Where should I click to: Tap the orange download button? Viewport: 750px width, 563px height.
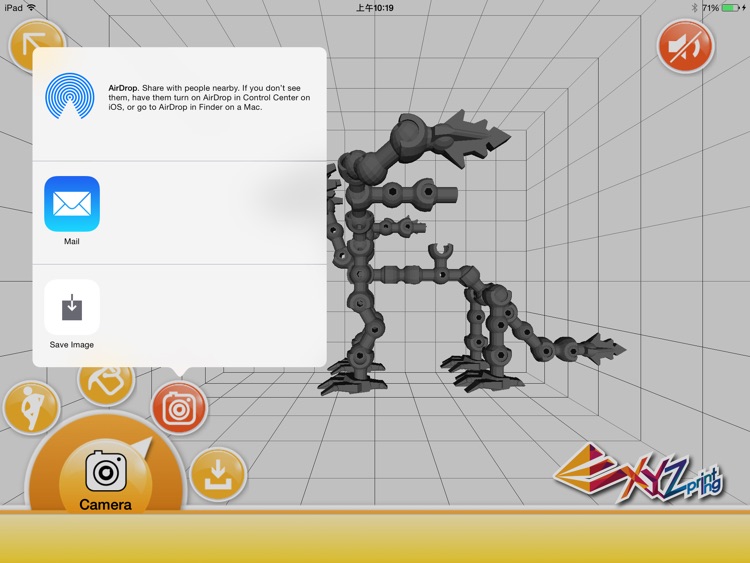(218, 474)
